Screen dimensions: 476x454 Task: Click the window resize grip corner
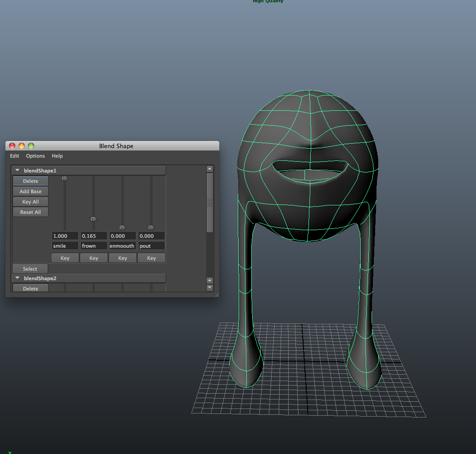(x=216, y=295)
